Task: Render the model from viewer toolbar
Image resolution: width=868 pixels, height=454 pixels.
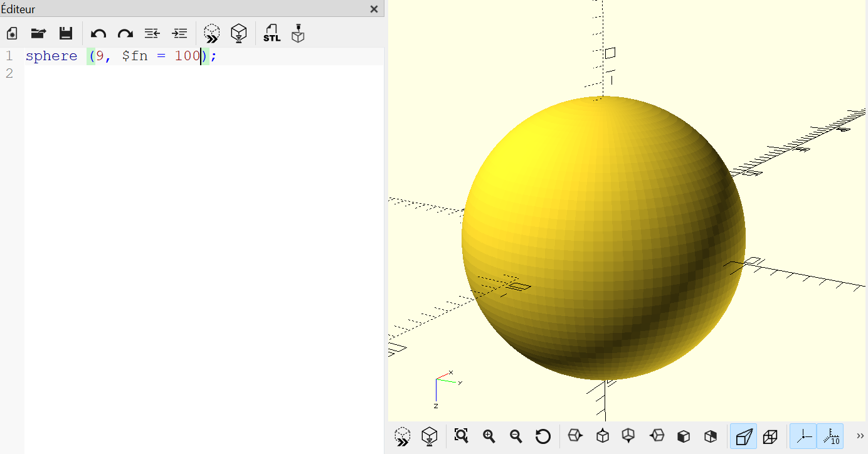Action: 429,436
